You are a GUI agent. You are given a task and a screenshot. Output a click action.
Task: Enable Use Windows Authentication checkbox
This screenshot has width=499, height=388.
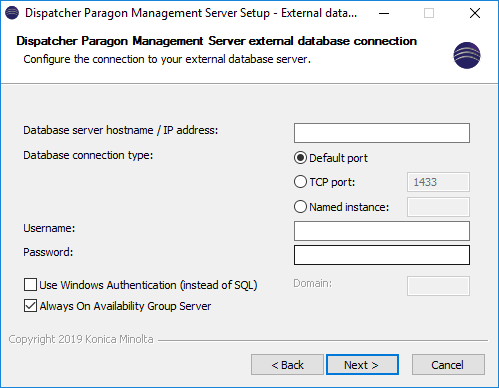pyautogui.click(x=30, y=285)
